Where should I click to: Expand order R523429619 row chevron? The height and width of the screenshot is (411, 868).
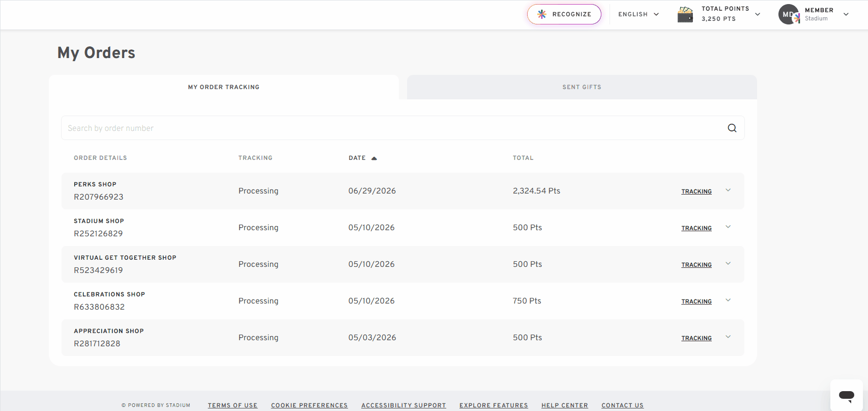[x=728, y=264]
